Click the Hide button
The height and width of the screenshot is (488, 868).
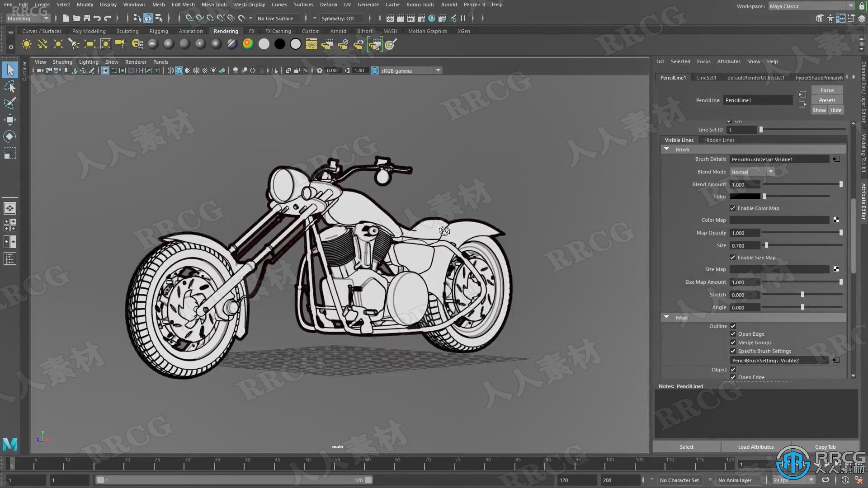(836, 110)
